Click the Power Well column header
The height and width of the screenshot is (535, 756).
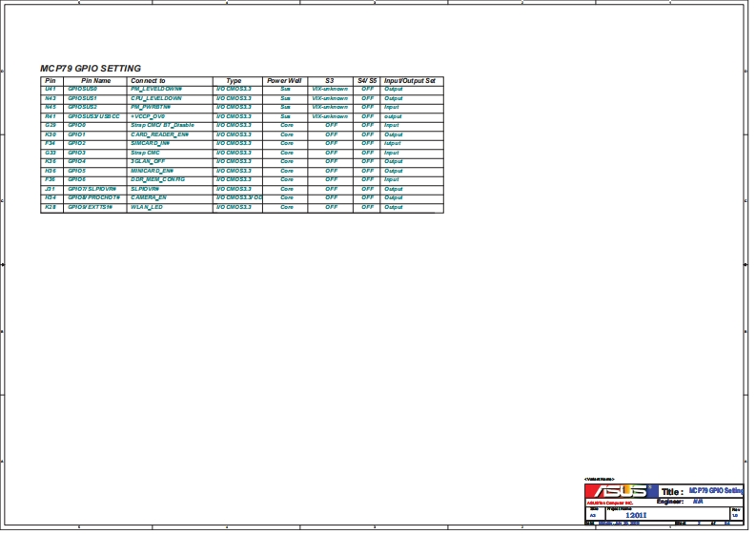tap(284, 81)
